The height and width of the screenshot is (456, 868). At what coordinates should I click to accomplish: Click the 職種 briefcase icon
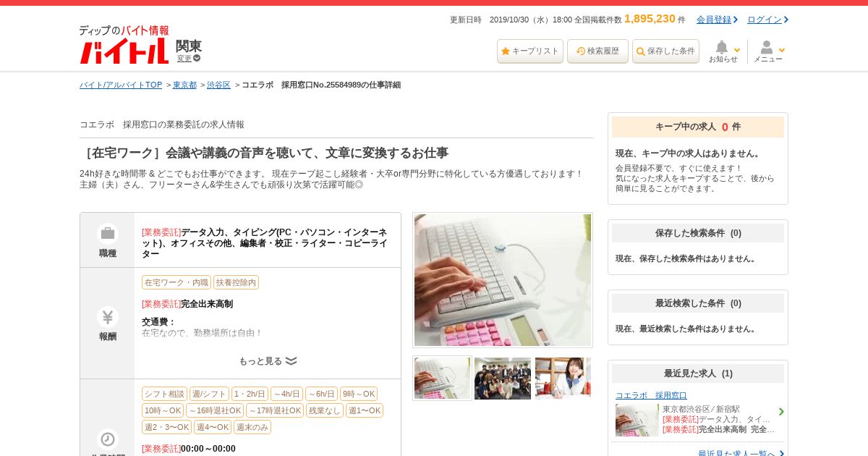point(108,233)
